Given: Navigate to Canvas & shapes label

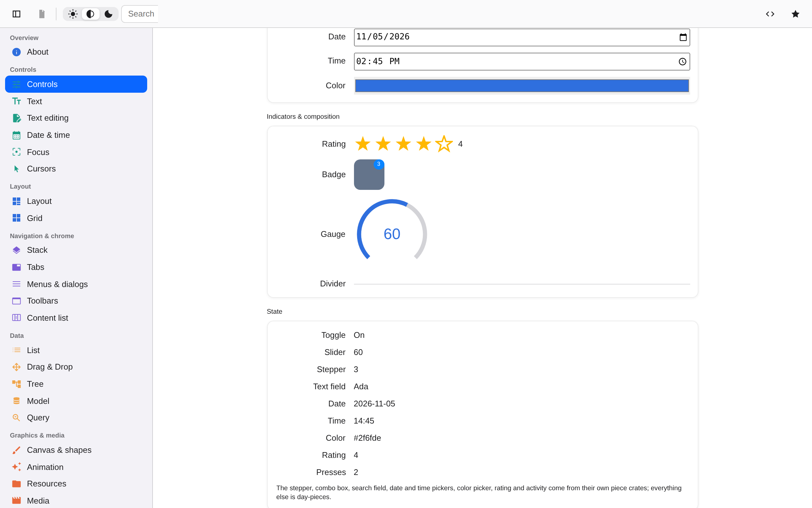Looking at the screenshot, I should pyautogui.click(x=59, y=450).
